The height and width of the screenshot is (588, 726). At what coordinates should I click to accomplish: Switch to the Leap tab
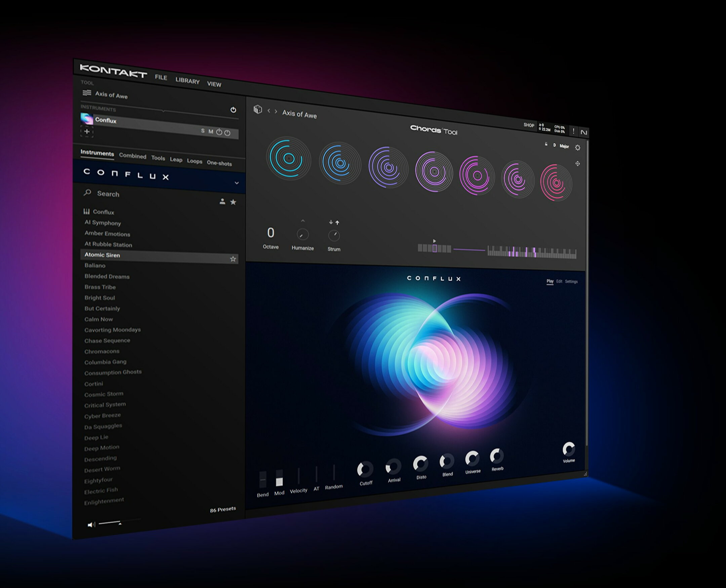pos(176,160)
